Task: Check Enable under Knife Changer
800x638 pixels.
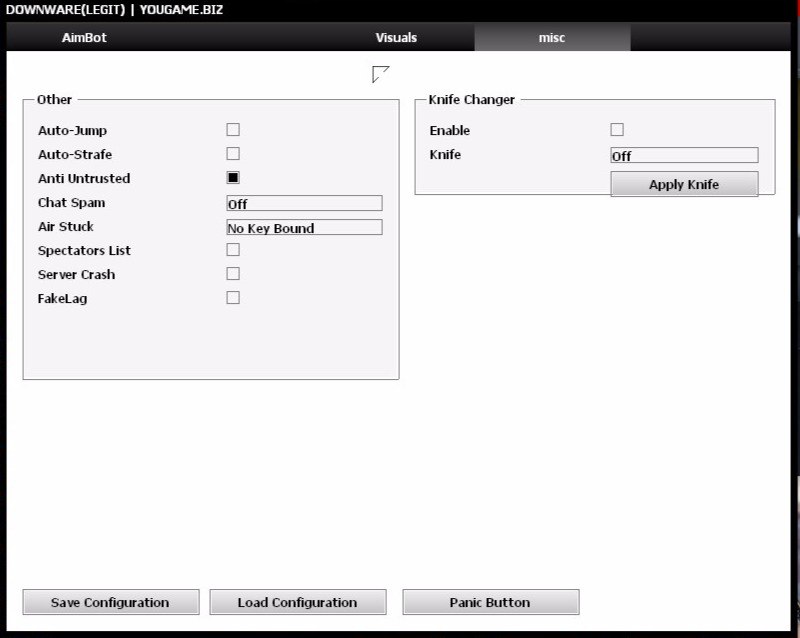Action: (x=617, y=130)
